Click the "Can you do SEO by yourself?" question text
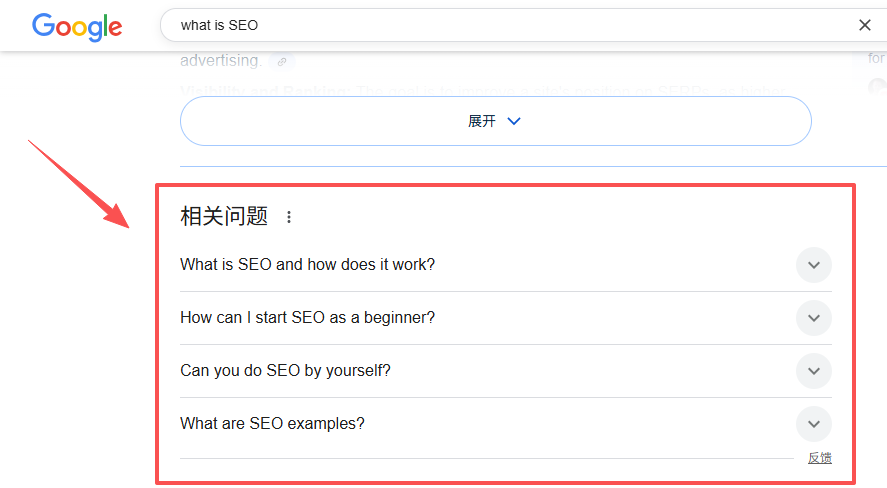The width and height of the screenshot is (887, 488). coord(285,371)
